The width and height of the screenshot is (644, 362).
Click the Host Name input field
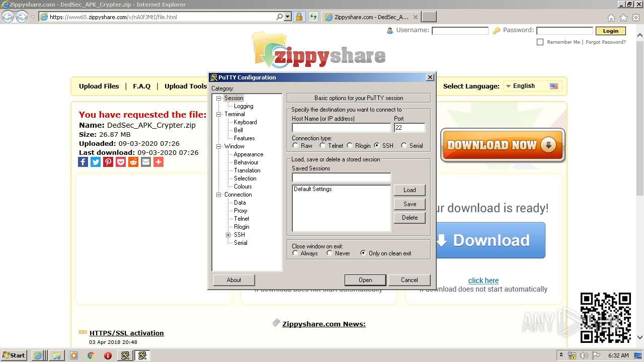tap(341, 128)
